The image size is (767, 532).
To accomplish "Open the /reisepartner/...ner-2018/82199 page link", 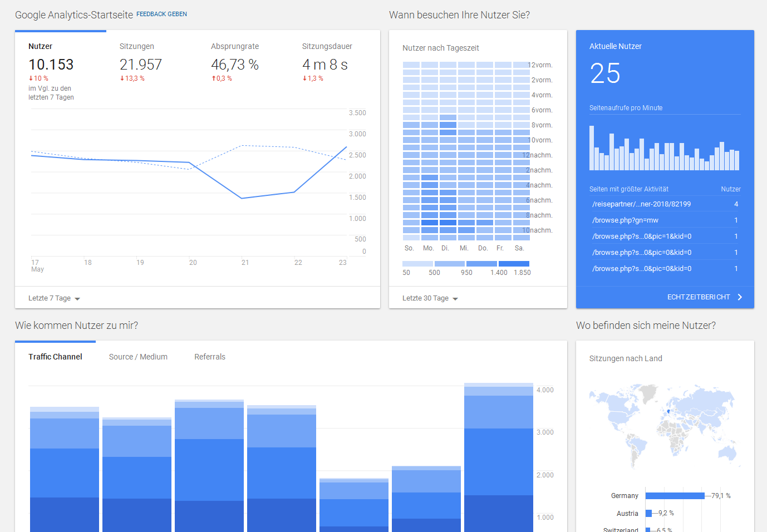I will [x=641, y=204].
